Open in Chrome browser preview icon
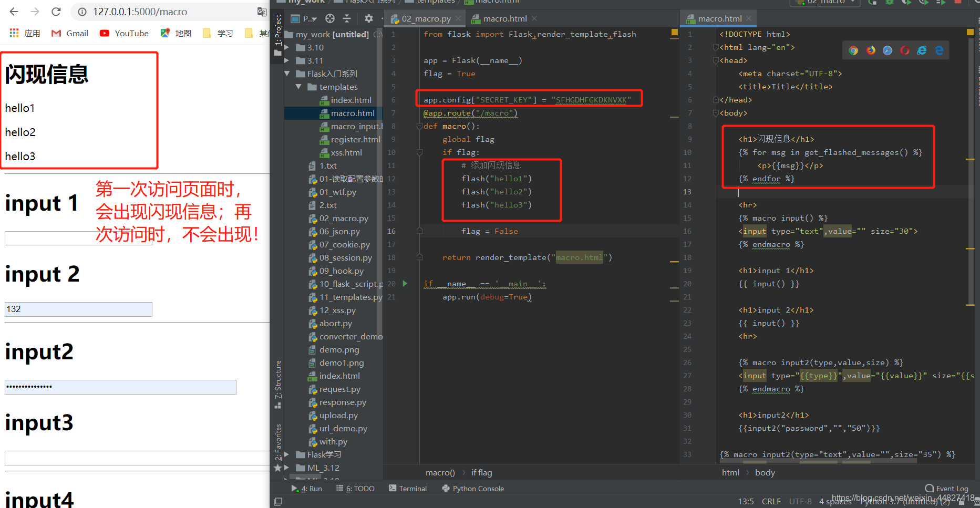The width and height of the screenshot is (980, 508). click(x=853, y=50)
